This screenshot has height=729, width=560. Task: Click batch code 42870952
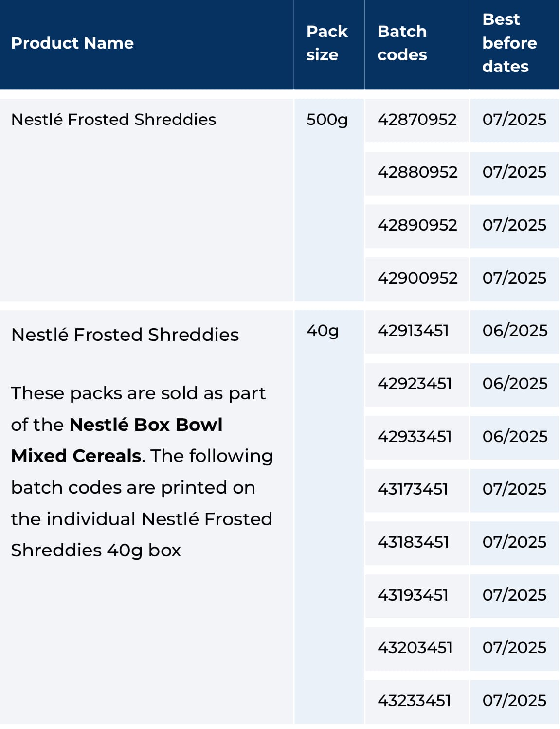pos(417,120)
